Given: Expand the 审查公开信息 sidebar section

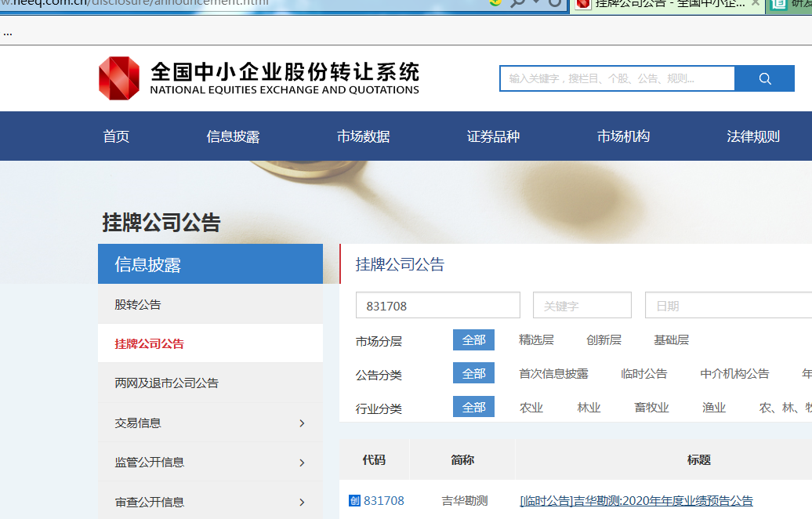Looking at the screenshot, I should 209,502.
